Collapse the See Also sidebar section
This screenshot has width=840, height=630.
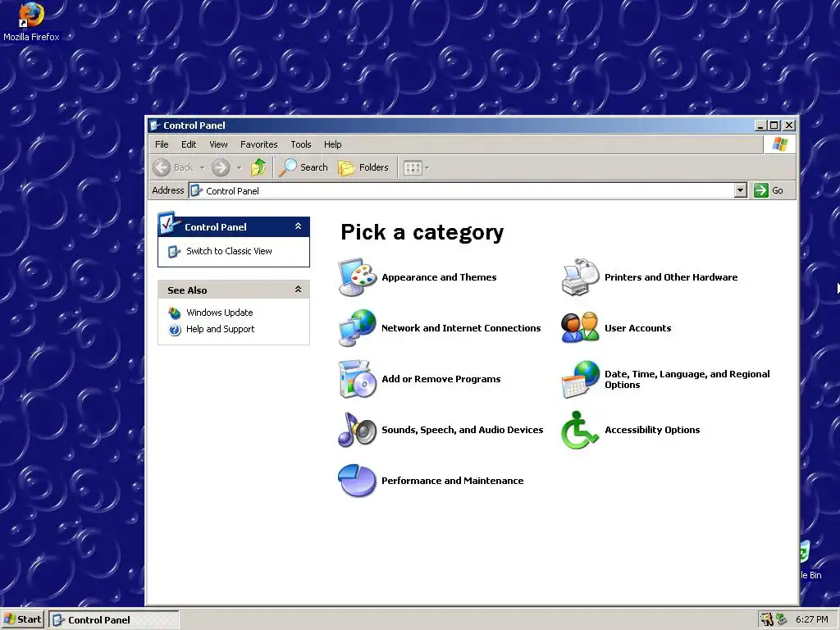pyautogui.click(x=299, y=290)
